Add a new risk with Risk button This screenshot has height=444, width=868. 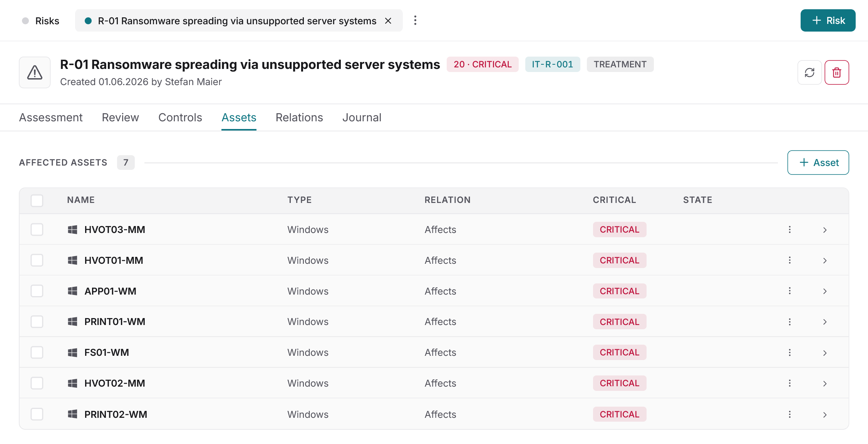(x=828, y=20)
